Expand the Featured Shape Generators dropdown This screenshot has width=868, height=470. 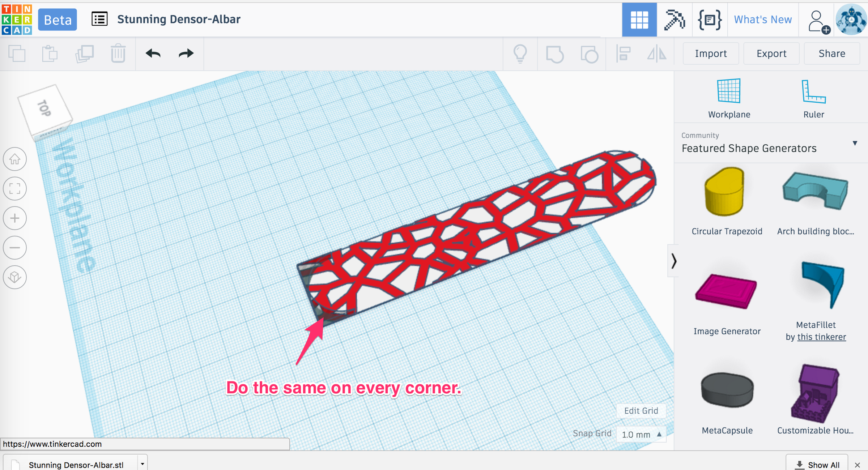pos(855,143)
